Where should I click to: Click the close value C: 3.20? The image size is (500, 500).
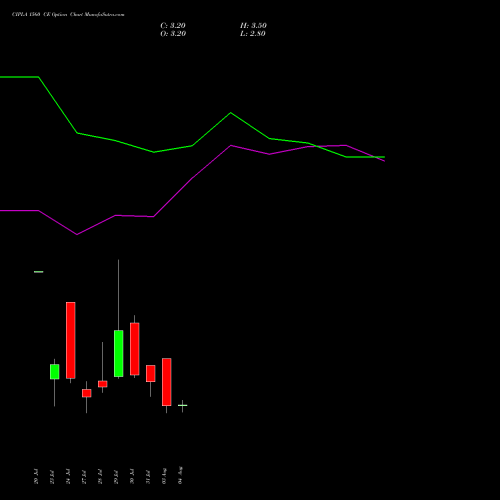[x=173, y=26]
